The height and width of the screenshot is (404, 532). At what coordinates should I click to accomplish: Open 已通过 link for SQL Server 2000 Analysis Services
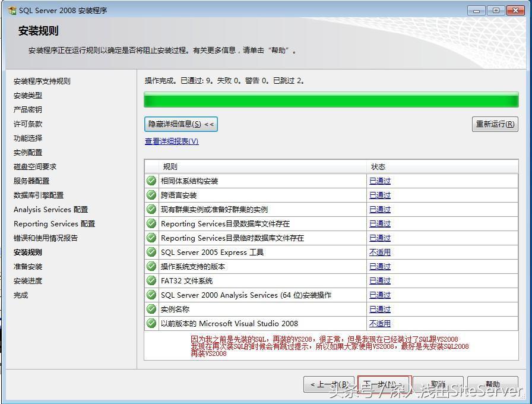380,295
